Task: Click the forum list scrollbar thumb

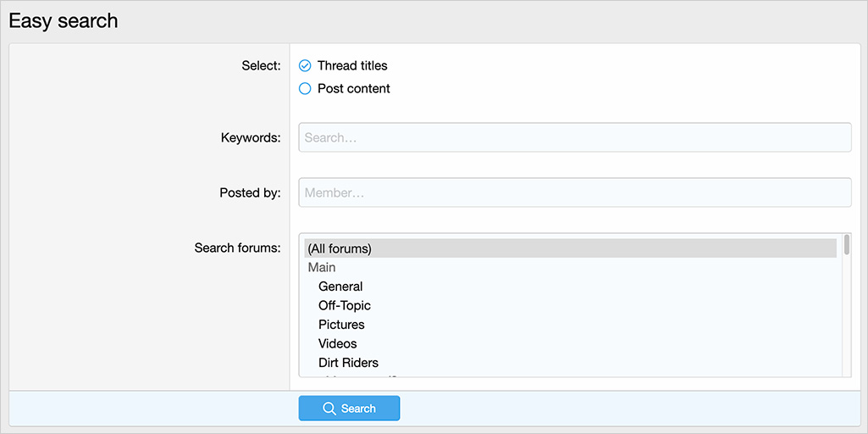Action: (x=847, y=245)
